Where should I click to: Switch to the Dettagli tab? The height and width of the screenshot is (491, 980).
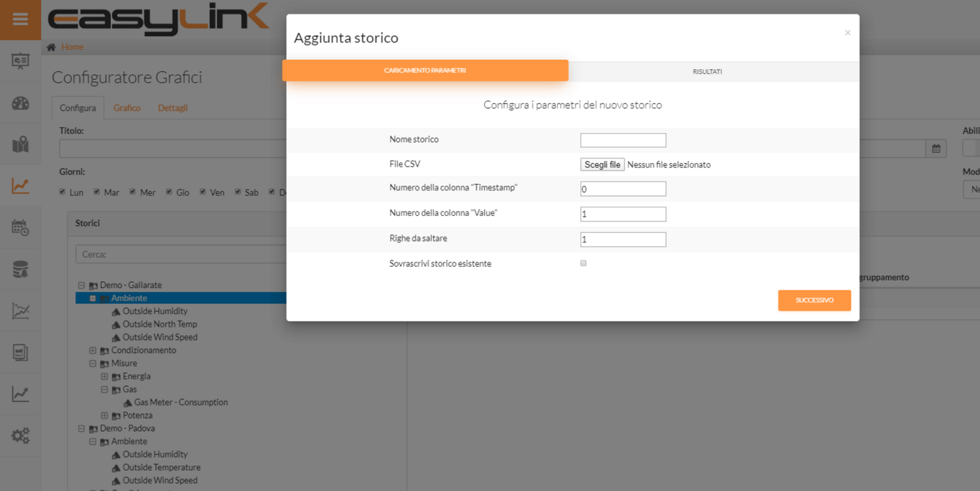173,108
